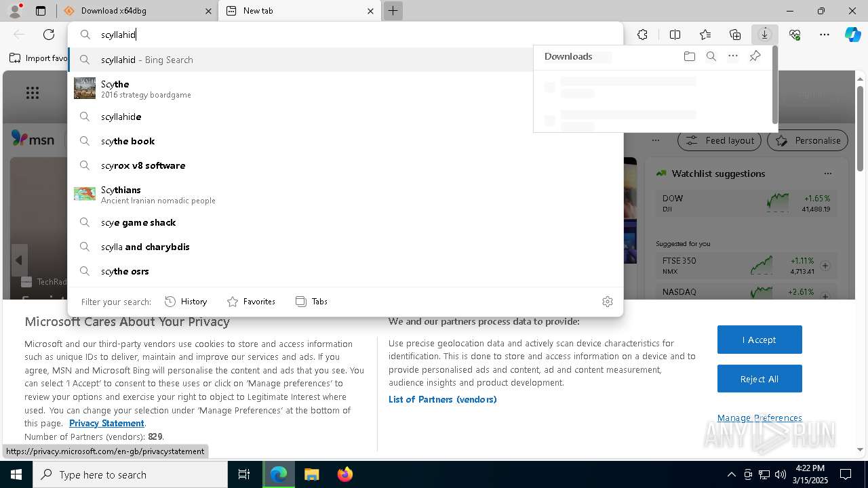Open List of Partners (vendors) link
The height and width of the screenshot is (488, 868).
click(443, 399)
